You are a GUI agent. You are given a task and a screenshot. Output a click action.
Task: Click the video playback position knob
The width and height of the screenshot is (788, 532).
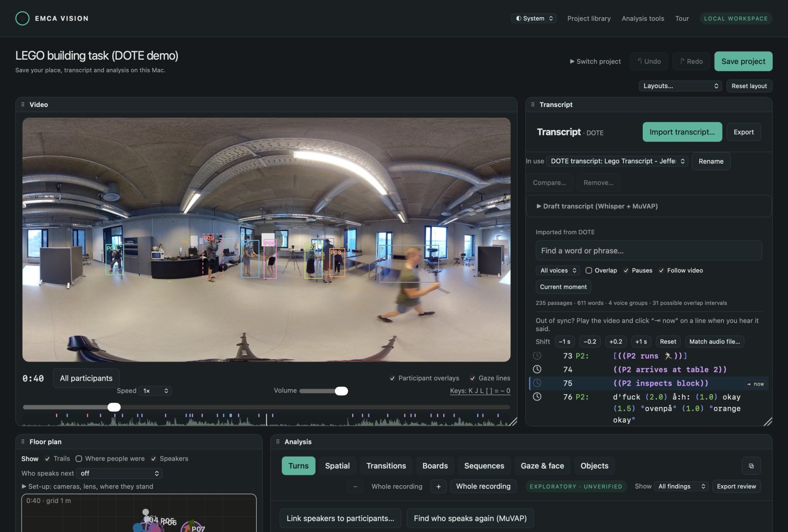(114, 407)
